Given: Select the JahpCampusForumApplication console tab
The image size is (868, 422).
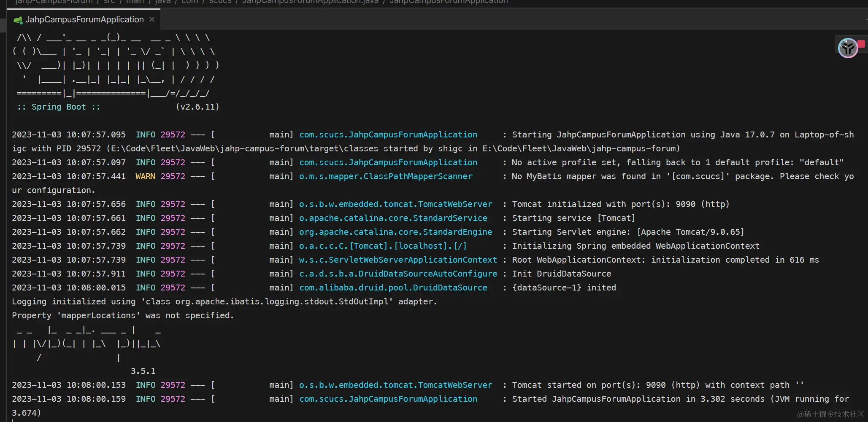Looking at the screenshot, I should (x=83, y=19).
